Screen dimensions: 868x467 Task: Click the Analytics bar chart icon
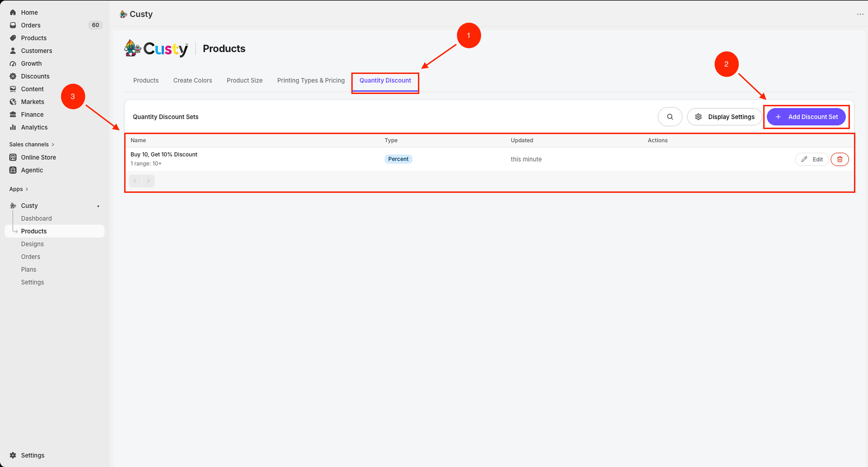tap(13, 127)
